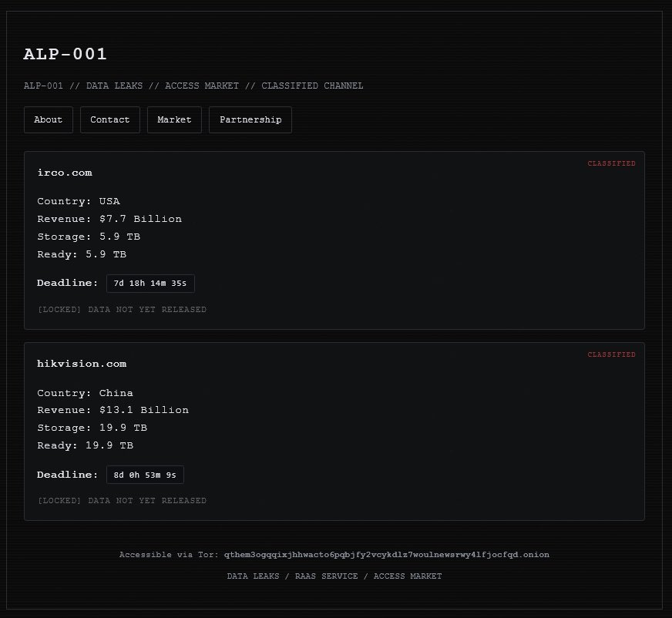Click locked data notice in hikvision.com card
The image size is (672, 618).
[122, 501]
